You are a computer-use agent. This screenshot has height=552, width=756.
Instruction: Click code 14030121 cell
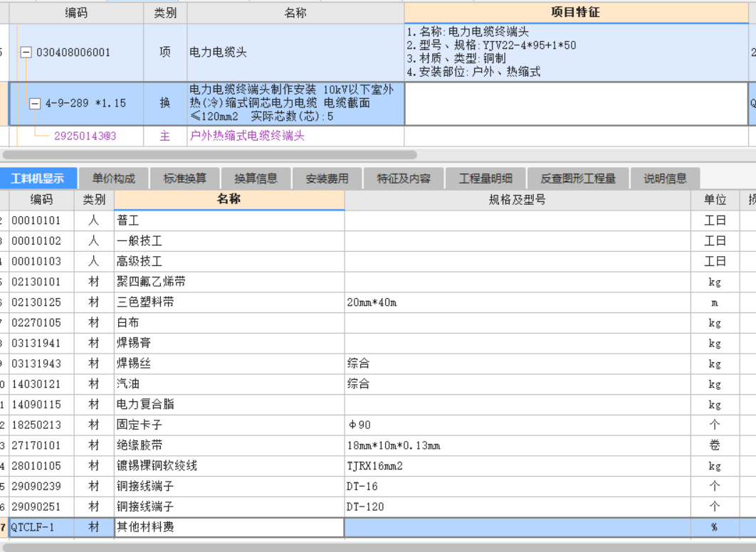[x=41, y=384]
